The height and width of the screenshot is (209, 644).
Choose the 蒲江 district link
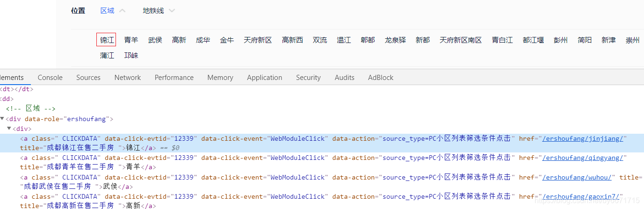coord(107,55)
